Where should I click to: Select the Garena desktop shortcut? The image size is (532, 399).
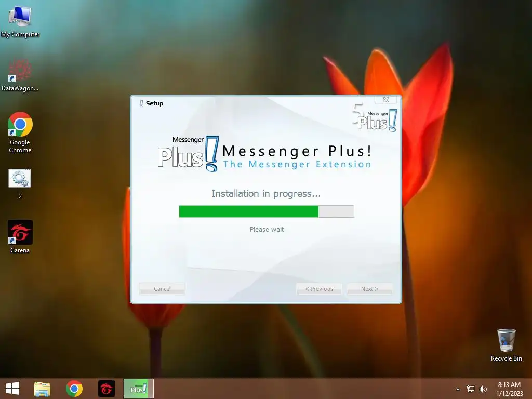tap(20, 237)
